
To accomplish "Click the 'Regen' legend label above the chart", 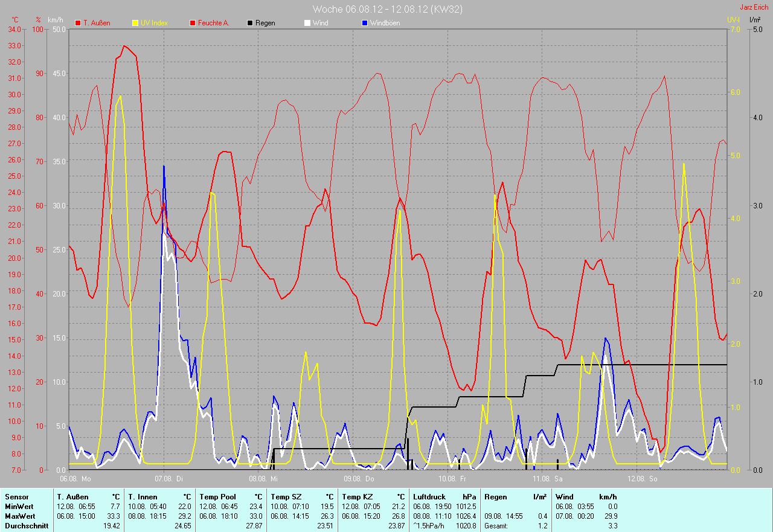I will pos(265,23).
